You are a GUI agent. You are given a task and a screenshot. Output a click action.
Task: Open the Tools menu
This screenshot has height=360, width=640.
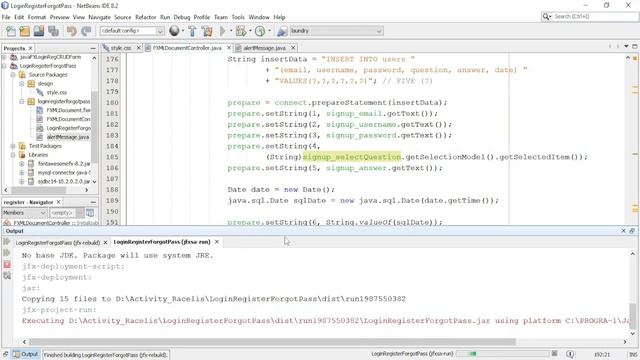click(x=238, y=17)
